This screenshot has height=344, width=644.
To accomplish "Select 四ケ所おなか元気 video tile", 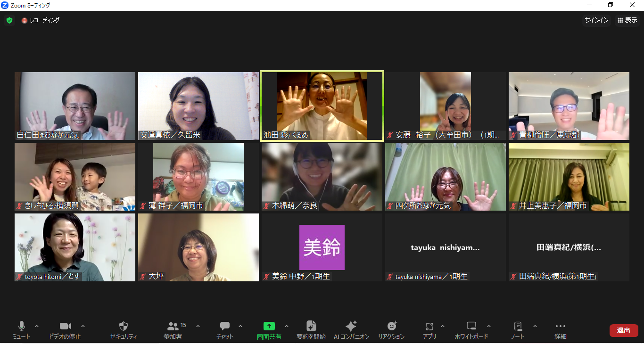I will click(x=446, y=177).
